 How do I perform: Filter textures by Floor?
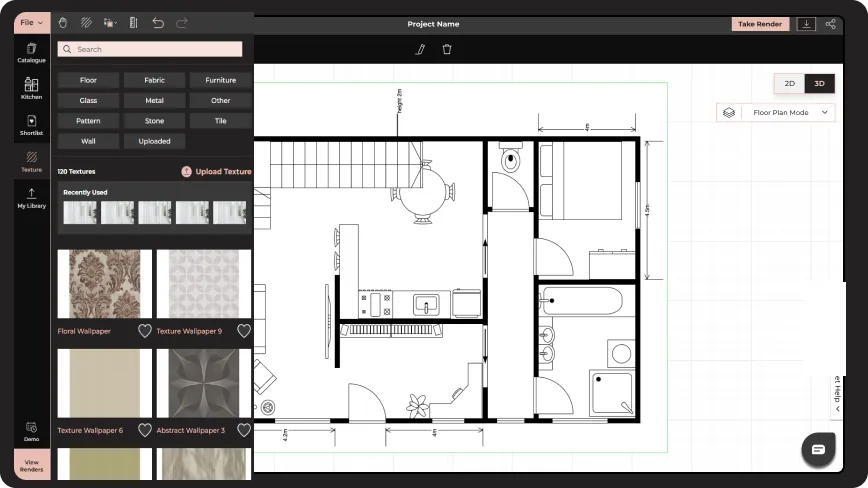tap(88, 80)
